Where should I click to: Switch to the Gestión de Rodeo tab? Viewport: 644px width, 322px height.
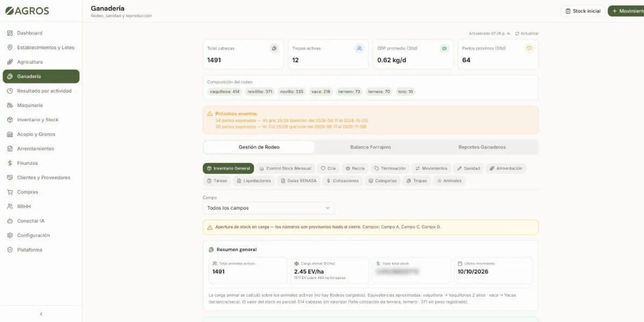tap(259, 147)
